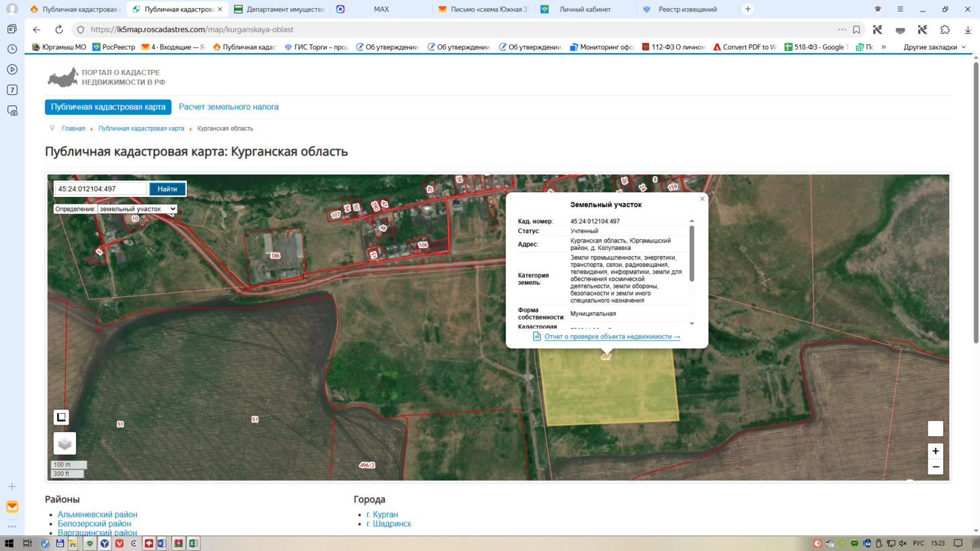Open the downloads arrow icon
Screen dimensions: 980x551
968,30
